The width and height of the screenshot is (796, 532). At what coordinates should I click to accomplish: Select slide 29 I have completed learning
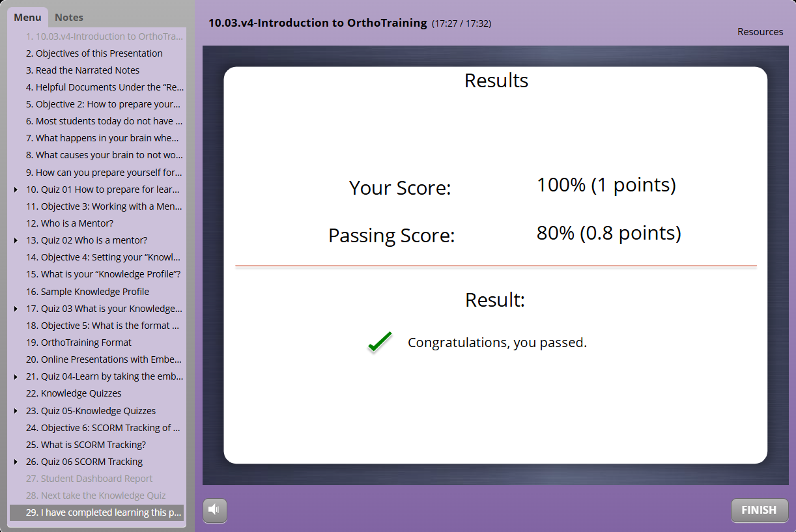point(96,512)
